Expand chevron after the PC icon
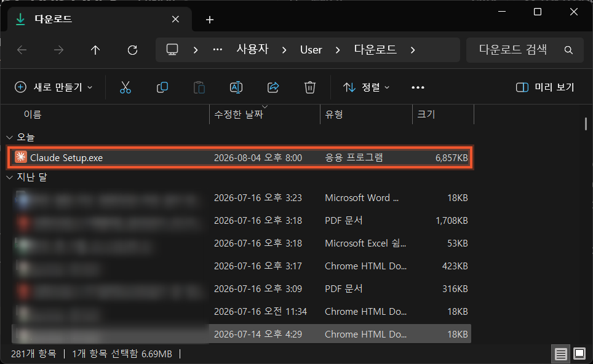This screenshot has height=364, width=593. coord(196,50)
